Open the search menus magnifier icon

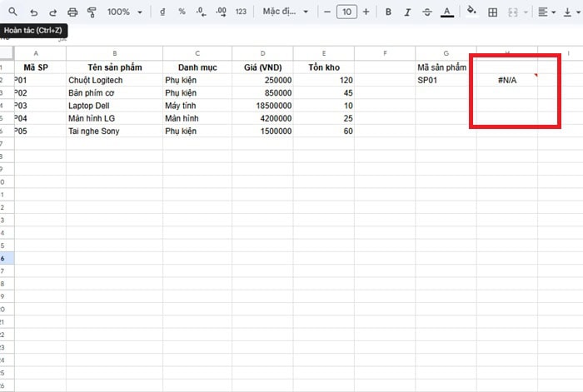click(12, 12)
